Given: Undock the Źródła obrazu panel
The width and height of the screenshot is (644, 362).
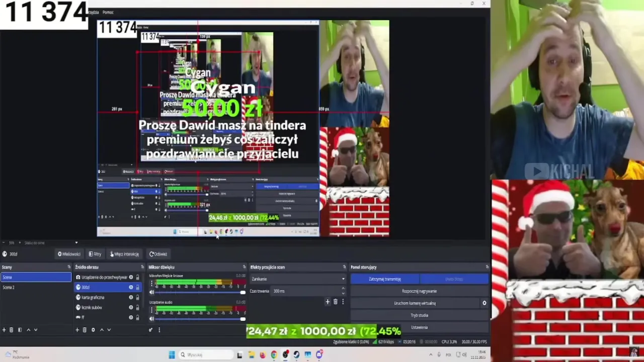Looking at the screenshot, I should pyautogui.click(x=142, y=267).
